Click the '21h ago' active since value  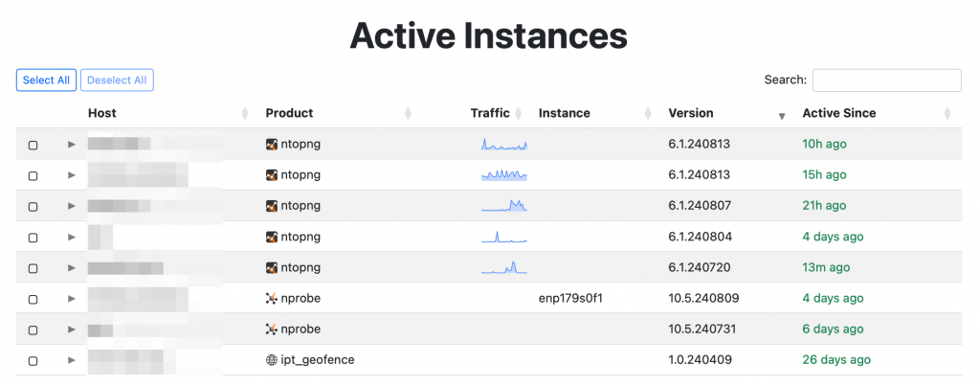pos(824,206)
